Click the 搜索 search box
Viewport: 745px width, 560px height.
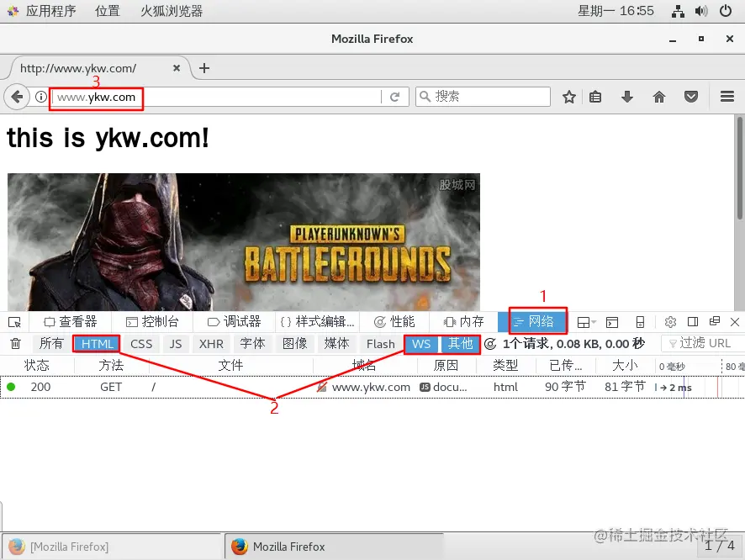point(483,97)
